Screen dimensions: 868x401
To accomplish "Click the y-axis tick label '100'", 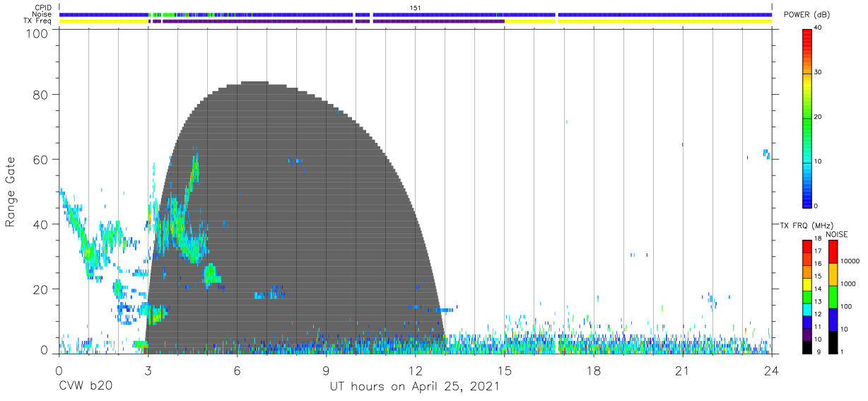I will [38, 33].
